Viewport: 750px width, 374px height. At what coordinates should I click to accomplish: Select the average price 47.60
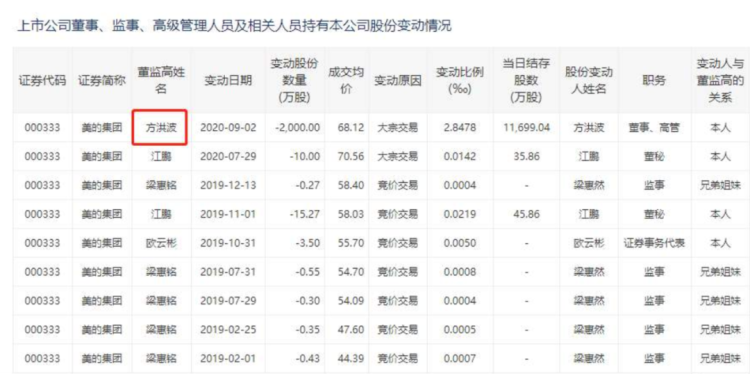[x=350, y=330]
